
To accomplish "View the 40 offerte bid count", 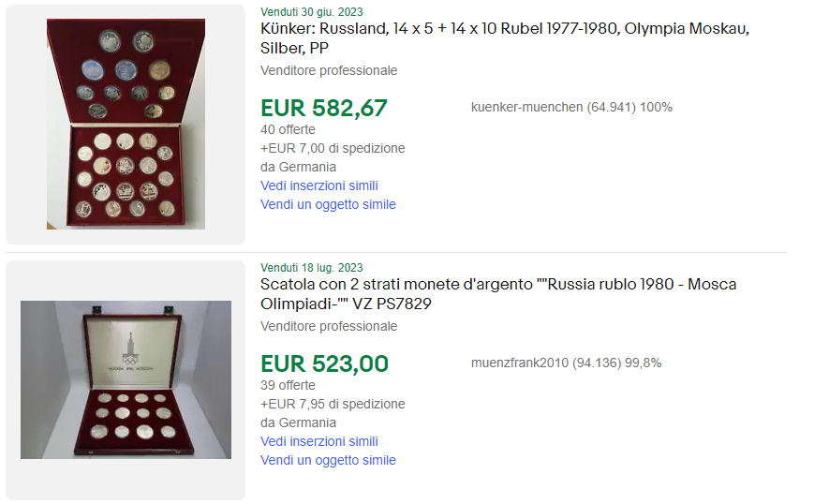I will pos(288,129).
